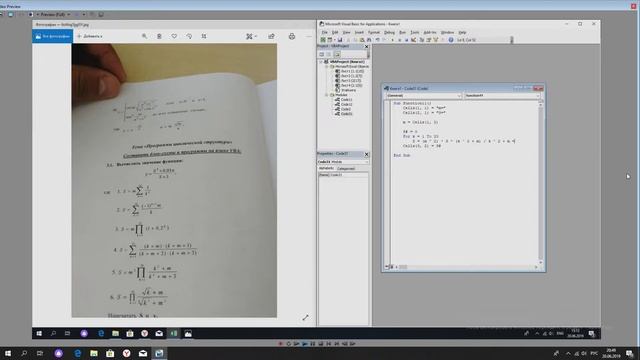
Task: Click Yandex browser icon in bottom outer taskbar
Action: pos(127,353)
